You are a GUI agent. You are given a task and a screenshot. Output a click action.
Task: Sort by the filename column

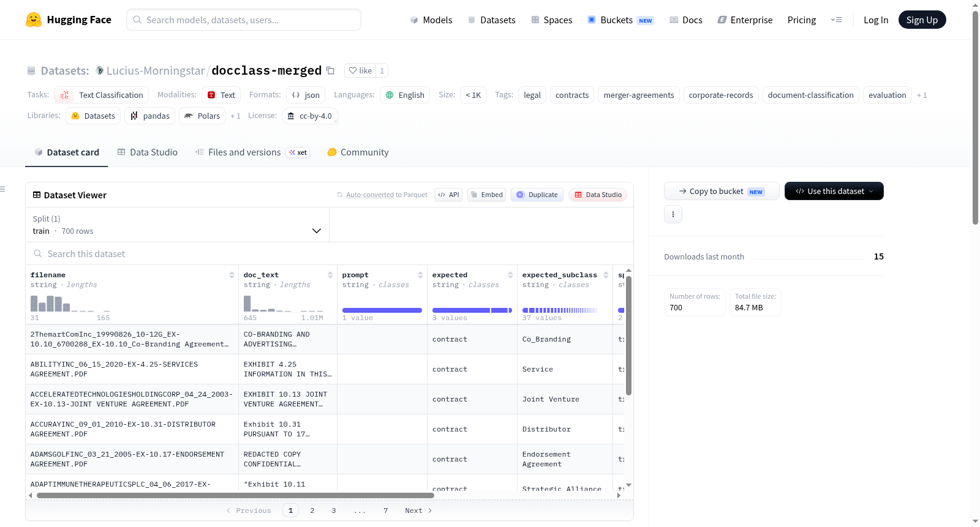(x=232, y=275)
